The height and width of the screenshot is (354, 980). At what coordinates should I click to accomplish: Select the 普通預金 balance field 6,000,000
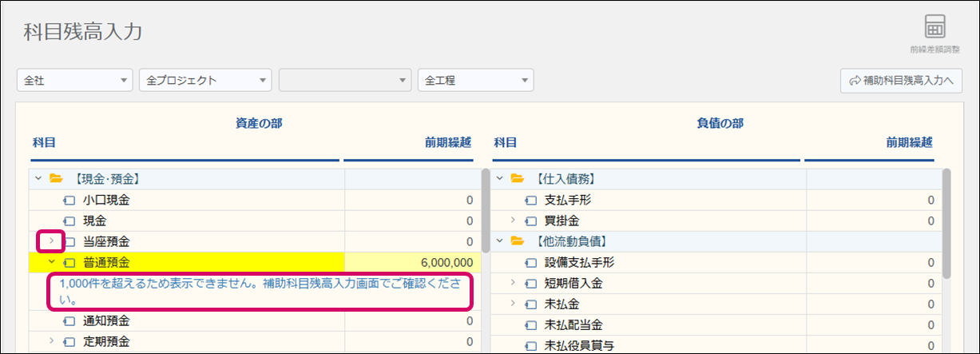[411, 262]
